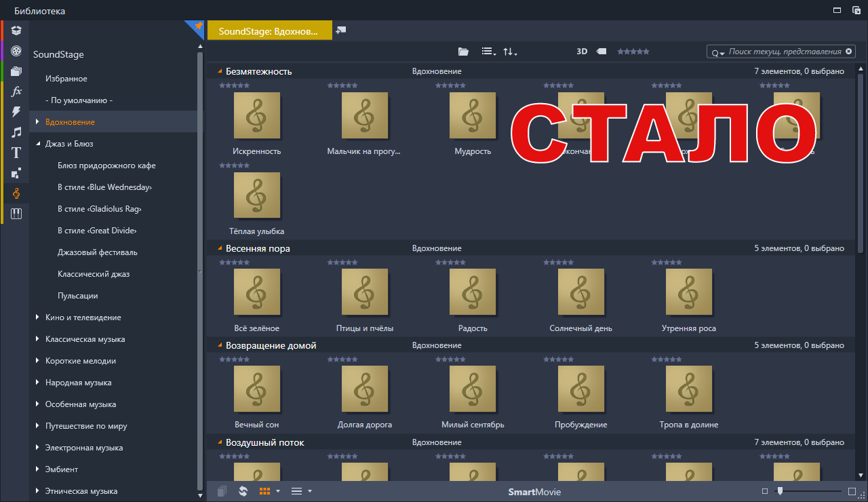Select Блюз придорожного кафе item

click(x=107, y=166)
